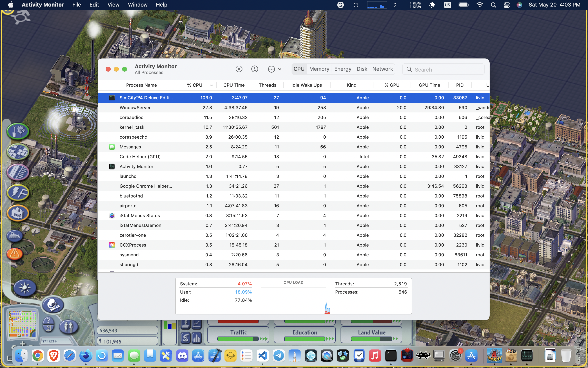Viewport: 588px width, 368px height.
Task: Open Visual Studio Code from the Dock
Action: tap(262, 356)
